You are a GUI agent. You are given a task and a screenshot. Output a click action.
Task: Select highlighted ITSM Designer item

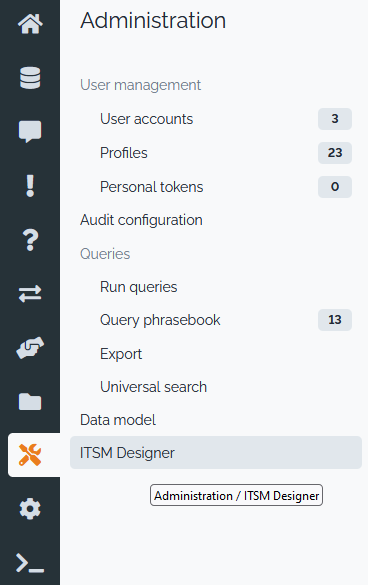click(x=216, y=453)
